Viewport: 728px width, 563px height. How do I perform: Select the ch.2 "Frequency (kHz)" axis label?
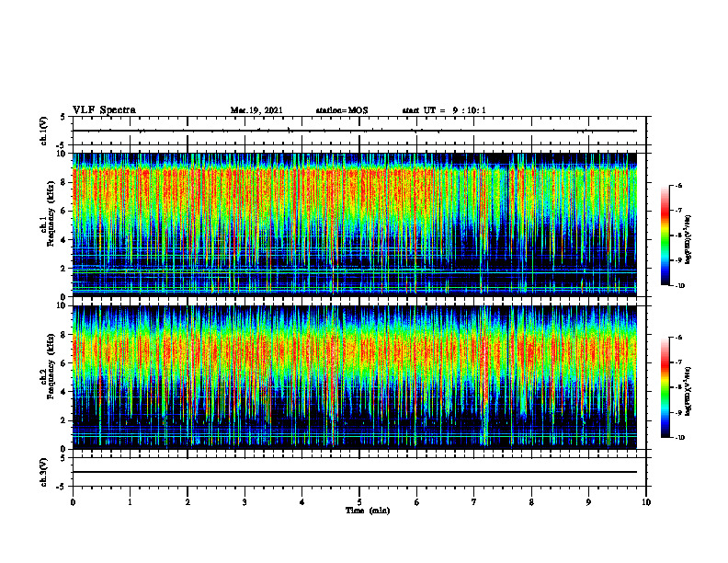coord(51,366)
